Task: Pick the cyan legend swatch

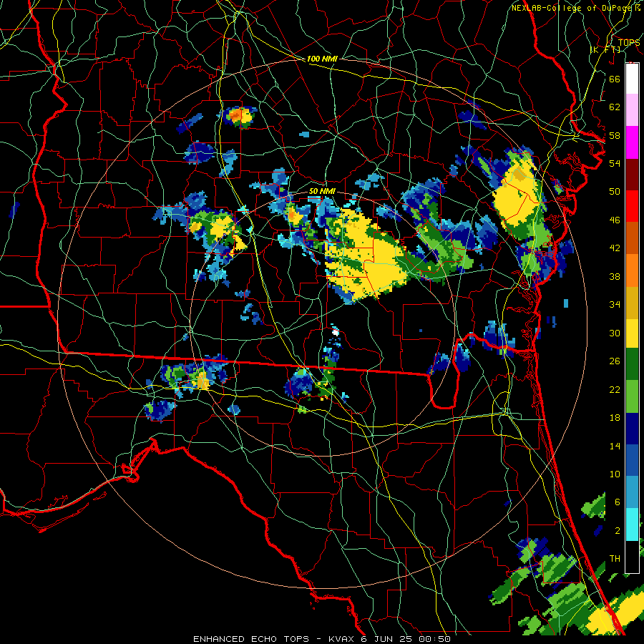Action: click(632, 524)
